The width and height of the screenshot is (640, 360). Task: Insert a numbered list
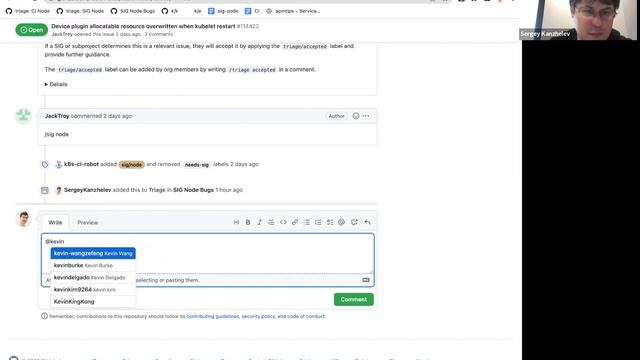point(318,222)
